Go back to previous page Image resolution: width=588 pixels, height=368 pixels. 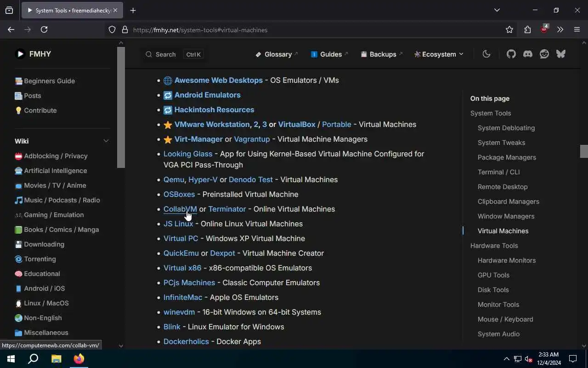pyautogui.click(x=11, y=29)
